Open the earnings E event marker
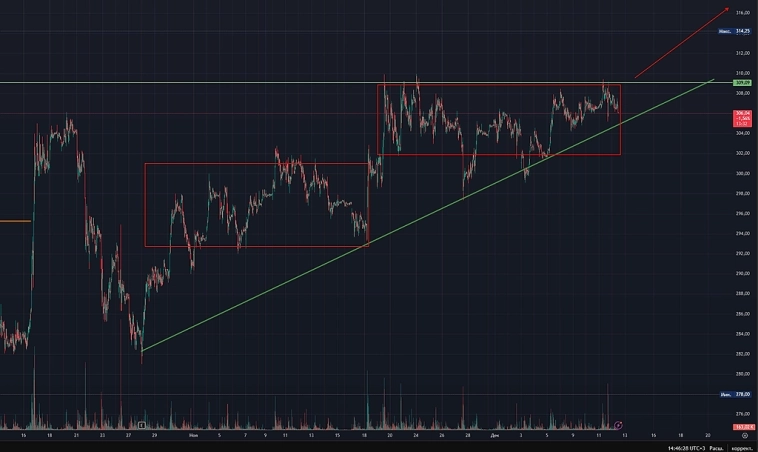758x452 pixels. click(141, 425)
